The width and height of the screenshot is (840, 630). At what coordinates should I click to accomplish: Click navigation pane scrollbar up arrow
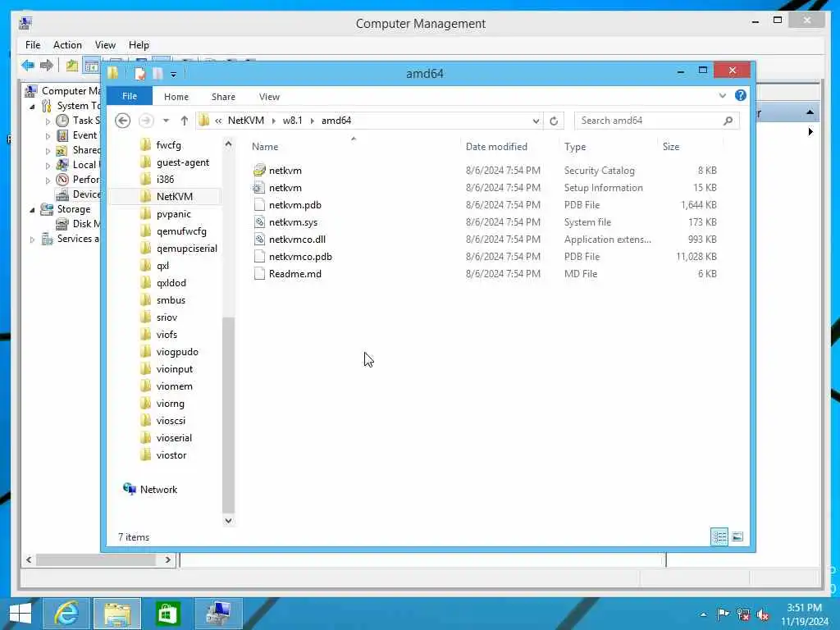coord(228,144)
